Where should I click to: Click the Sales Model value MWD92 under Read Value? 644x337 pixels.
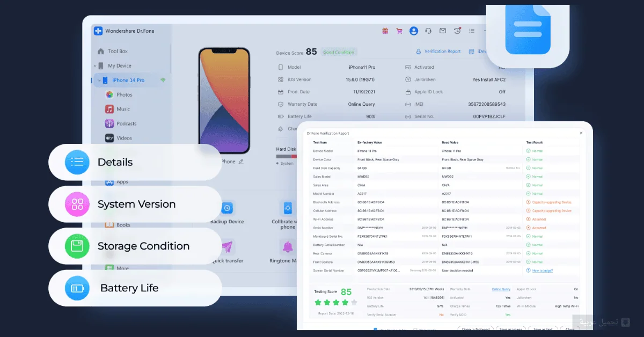pos(448,177)
